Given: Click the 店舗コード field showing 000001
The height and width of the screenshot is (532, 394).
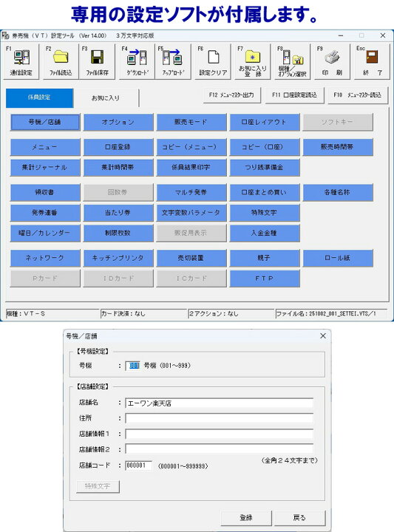Looking at the screenshot, I should (x=138, y=465).
